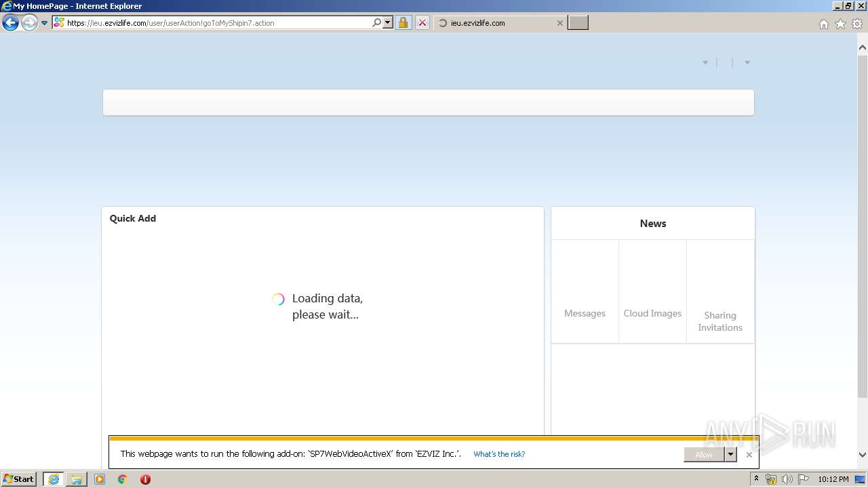Click the browser Back arrow button

tap(10, 23)
